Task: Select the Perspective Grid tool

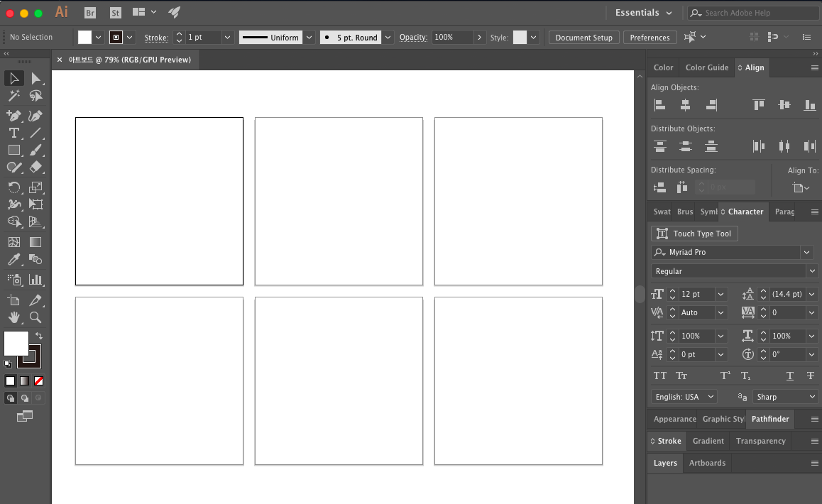Action: point(35,222)
